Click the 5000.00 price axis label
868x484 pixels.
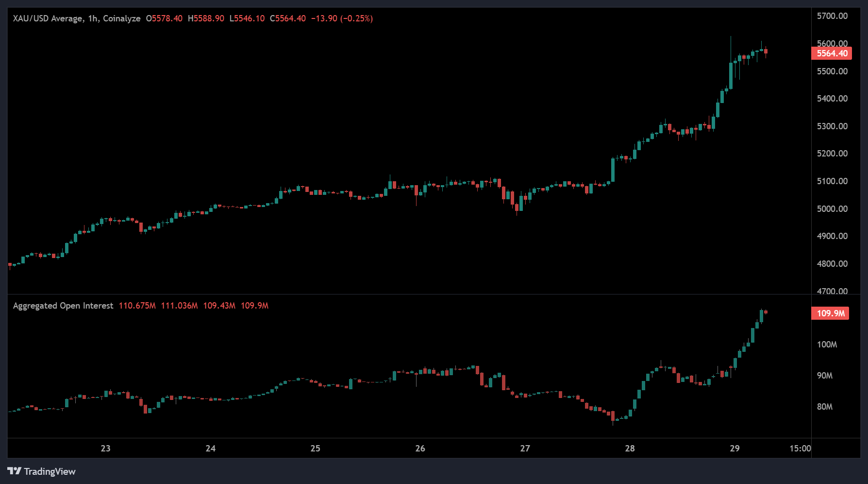(x=832, y=208)
